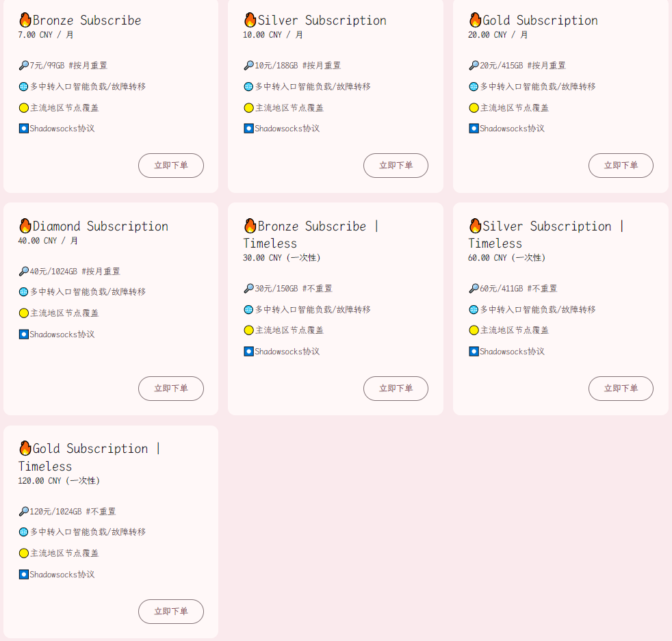
Task: Click the fire icon beside Bronze Subscribe
Action: coord(25,20)
